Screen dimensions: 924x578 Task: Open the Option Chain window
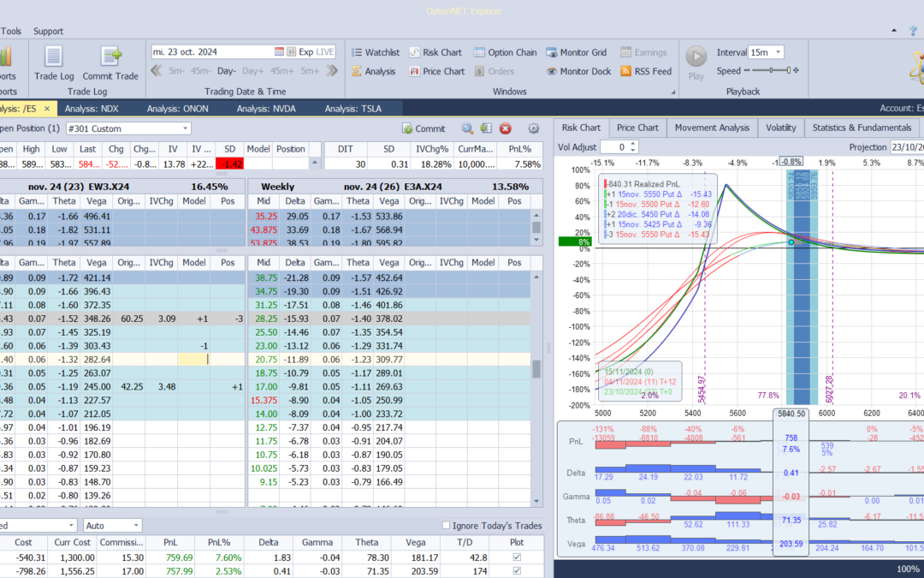[x=505, y=52]
